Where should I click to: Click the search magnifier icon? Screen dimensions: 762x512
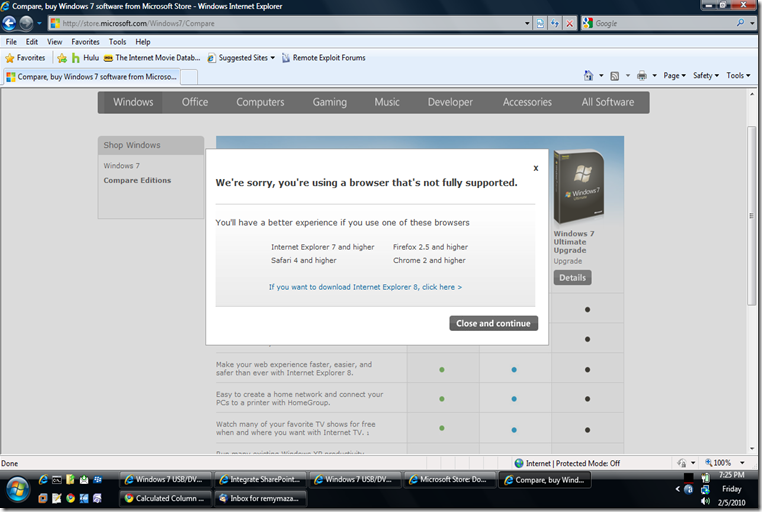click(740, 23)
